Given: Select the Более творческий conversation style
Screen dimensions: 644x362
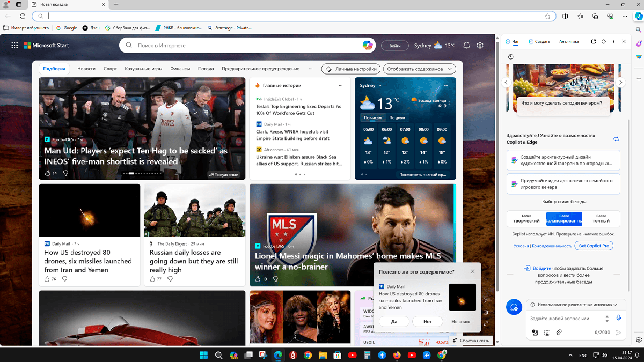Looking at the screenshot, I should [526, 218].
